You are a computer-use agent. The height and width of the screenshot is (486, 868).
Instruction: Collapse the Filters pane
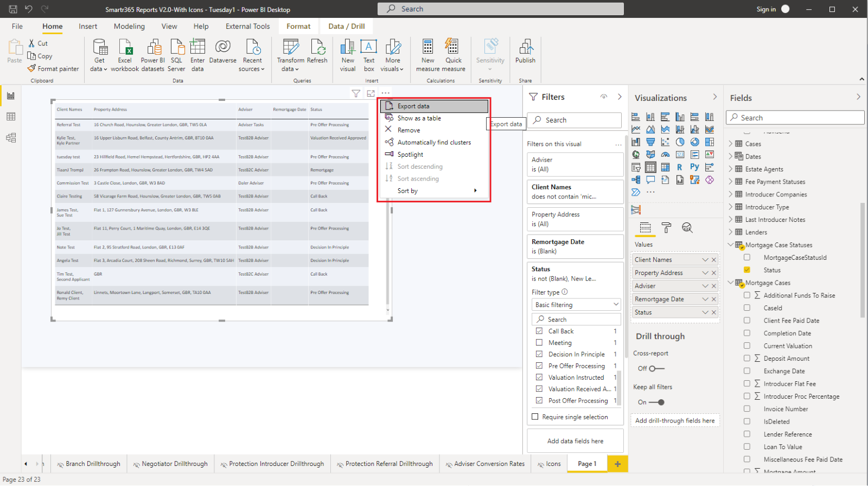coord(620,97)
